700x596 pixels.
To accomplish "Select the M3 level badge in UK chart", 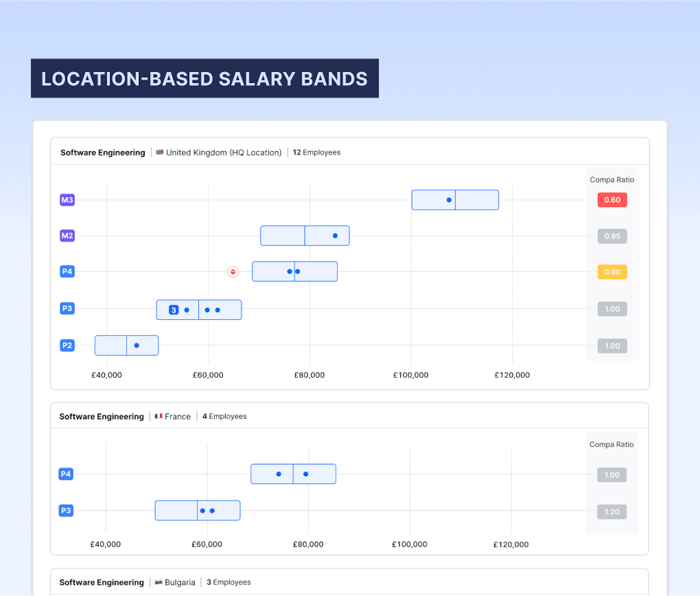I will (x=67, y=200).
